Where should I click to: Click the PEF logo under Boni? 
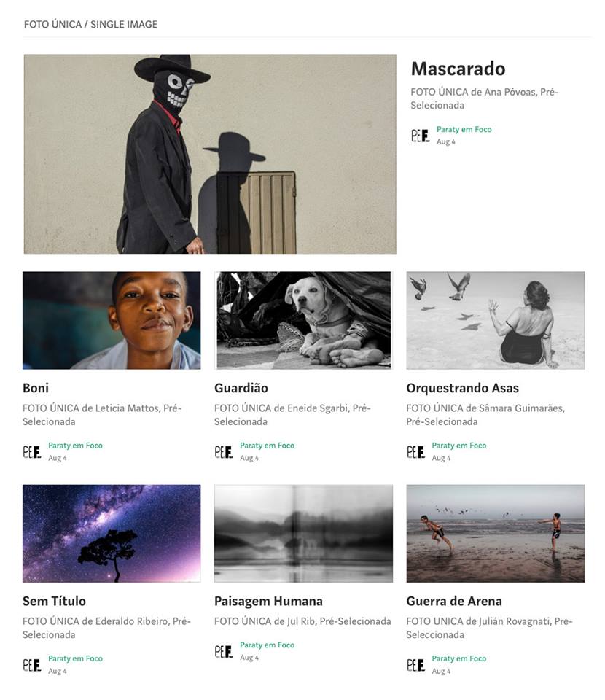point(31,451)
